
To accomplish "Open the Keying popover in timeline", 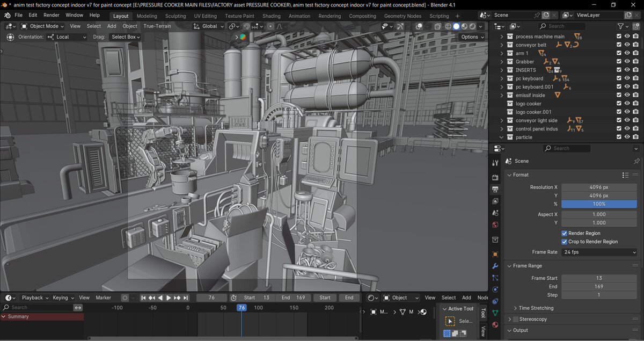I will (63, 298).
